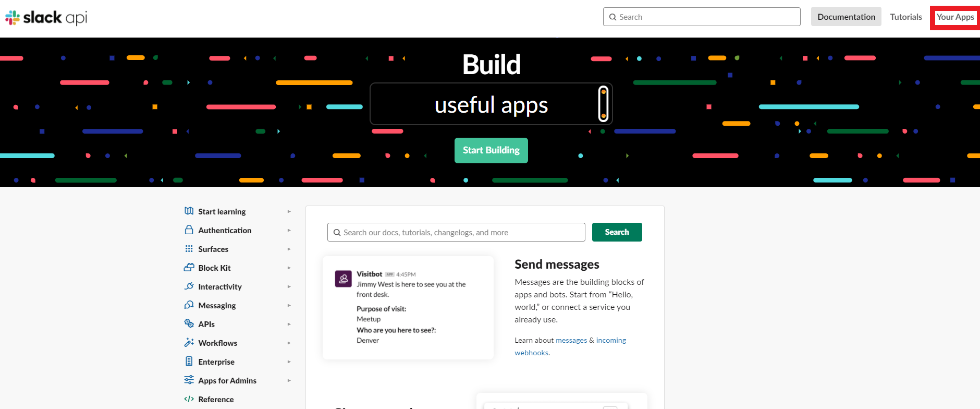Expand the Messaging section arrow
Screen dimensions: 980x409
(x=289, y=305)
